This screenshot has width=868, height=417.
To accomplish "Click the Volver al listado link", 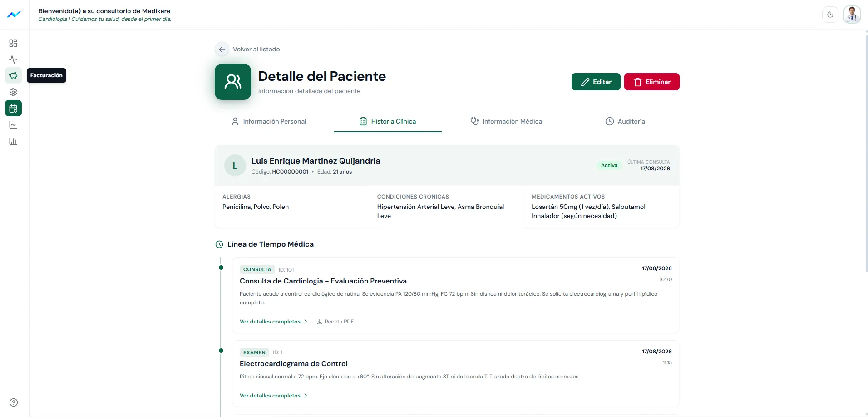I will (256, 49).
